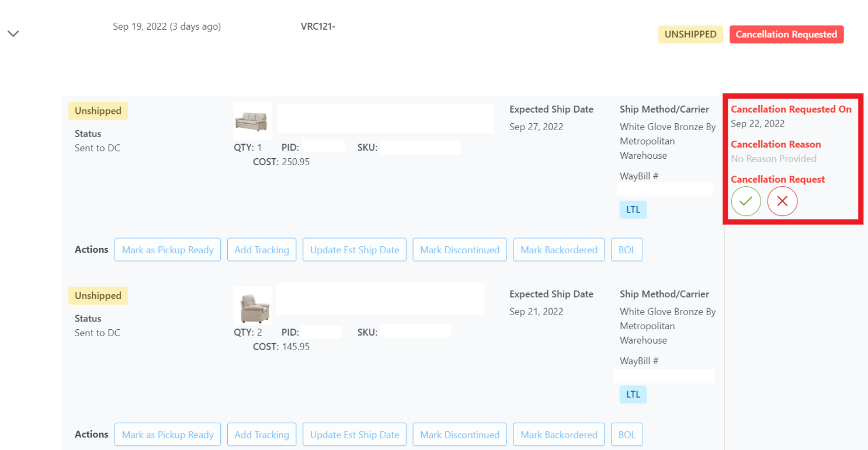Screen dimensions: 868x450
Task: Open BOL for the COST 145.95 item
Action: [x=627, y=434]
